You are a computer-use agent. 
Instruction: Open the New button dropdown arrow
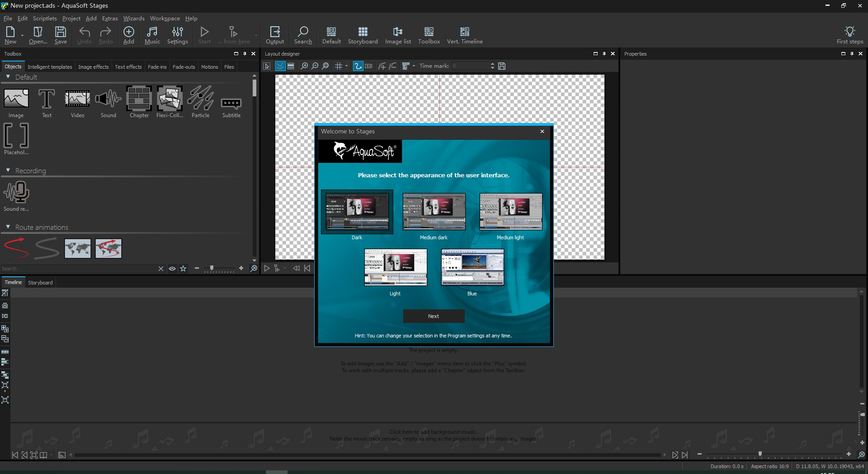coord(22,35)
